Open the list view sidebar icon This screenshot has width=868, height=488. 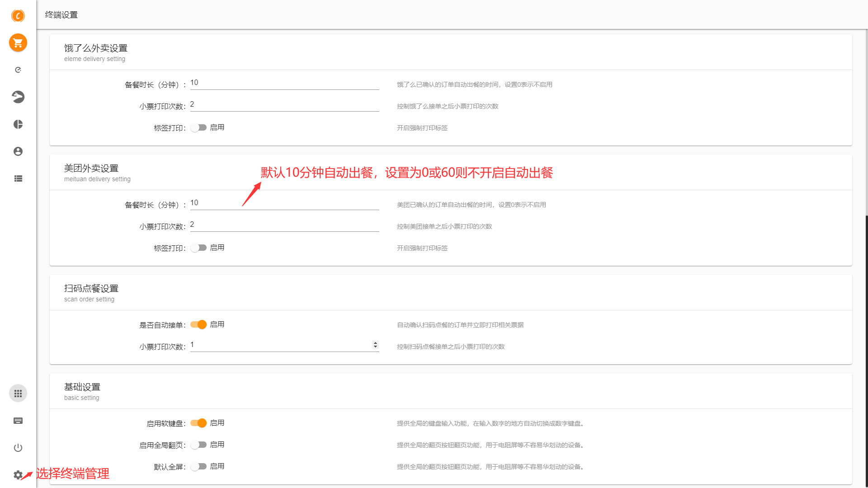point(18,178)
